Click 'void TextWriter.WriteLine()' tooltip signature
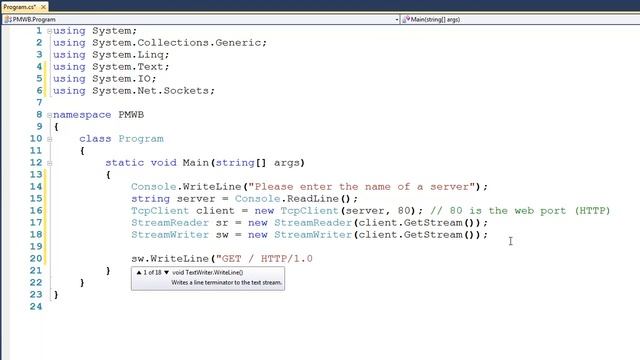 pyautogui.click(x=207, y=272)
